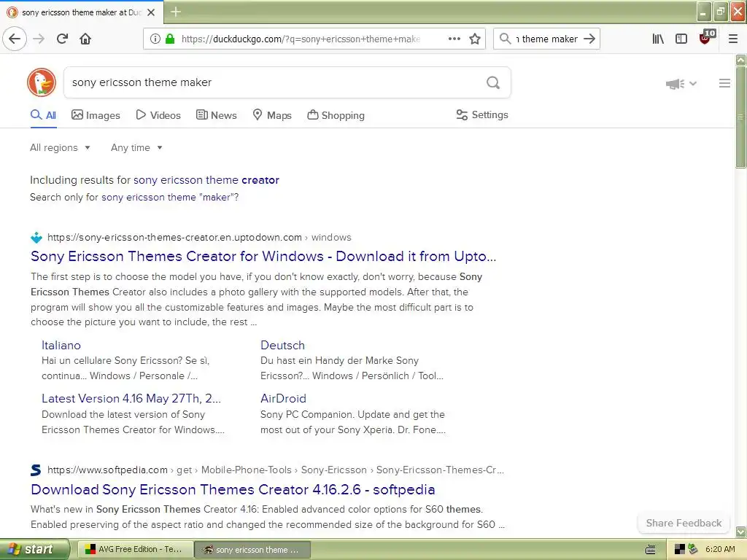
Task: Click the vertical scrollbar thumb
Action: [740, 117]
